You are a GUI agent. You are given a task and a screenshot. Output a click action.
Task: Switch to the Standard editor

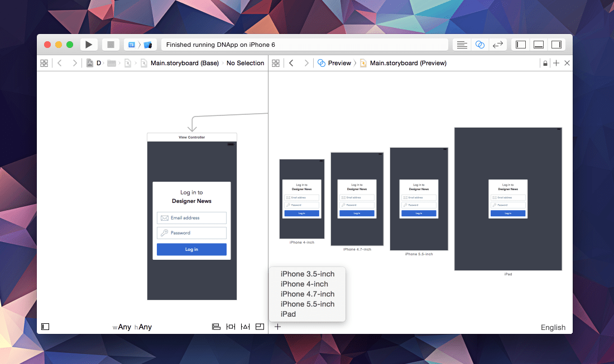(x=462, y=45)
